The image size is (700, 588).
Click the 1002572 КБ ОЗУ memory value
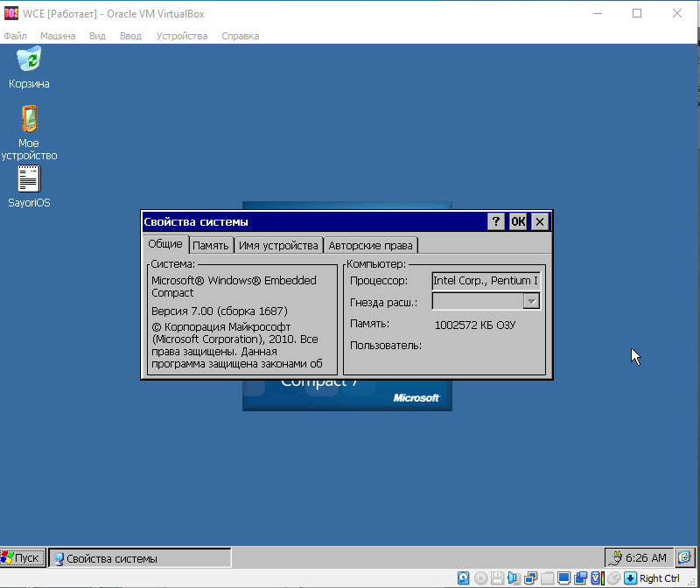[475, 325]
